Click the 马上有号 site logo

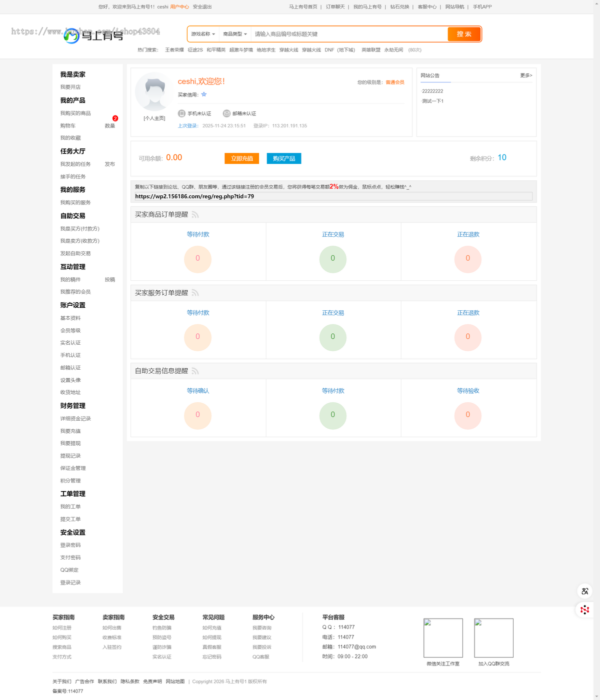pos(93,35)
